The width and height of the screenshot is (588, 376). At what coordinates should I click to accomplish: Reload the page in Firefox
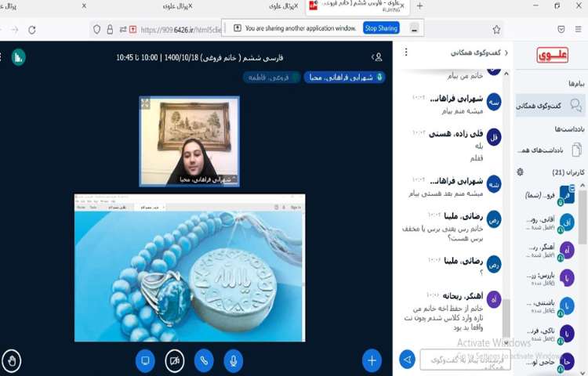(x=32, y=30)
